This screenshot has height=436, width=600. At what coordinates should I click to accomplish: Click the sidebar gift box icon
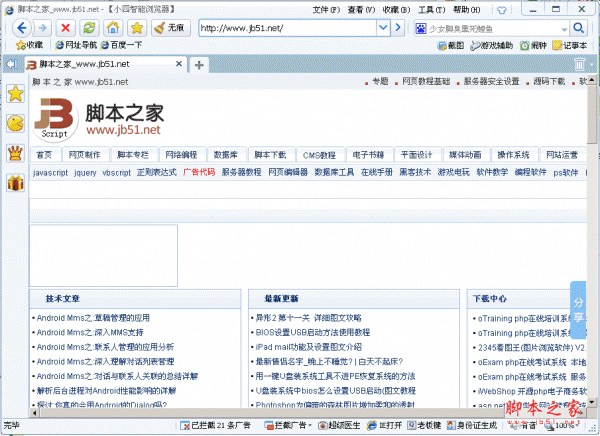[x=15, y=183]
